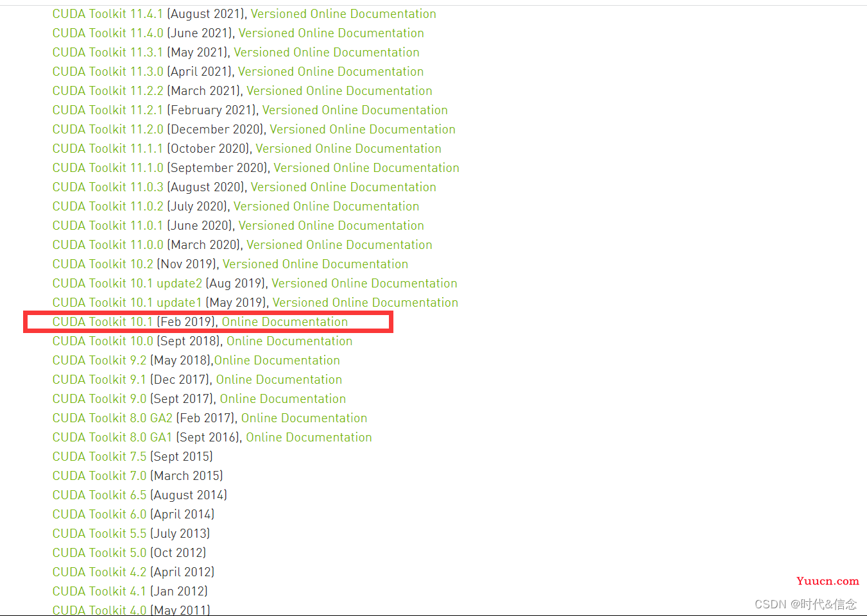Viewport: 867px width, 616px height.
Task: Open Versioned Online Documentation for CUDA 11.1.1
Action: (x=348, y=148)
